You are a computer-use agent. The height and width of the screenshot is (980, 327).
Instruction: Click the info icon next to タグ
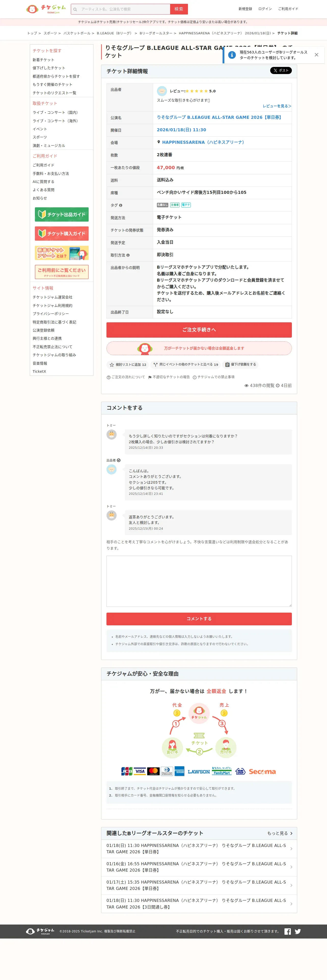click(x=121, y=205)
